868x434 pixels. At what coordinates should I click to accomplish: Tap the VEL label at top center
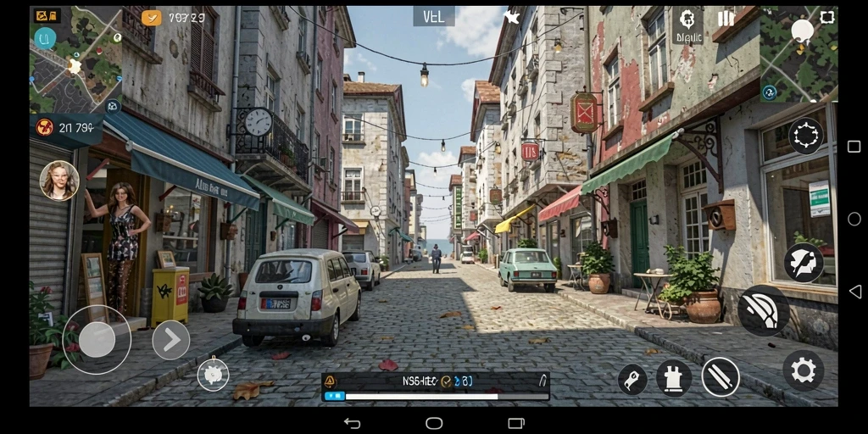[433, 17]
